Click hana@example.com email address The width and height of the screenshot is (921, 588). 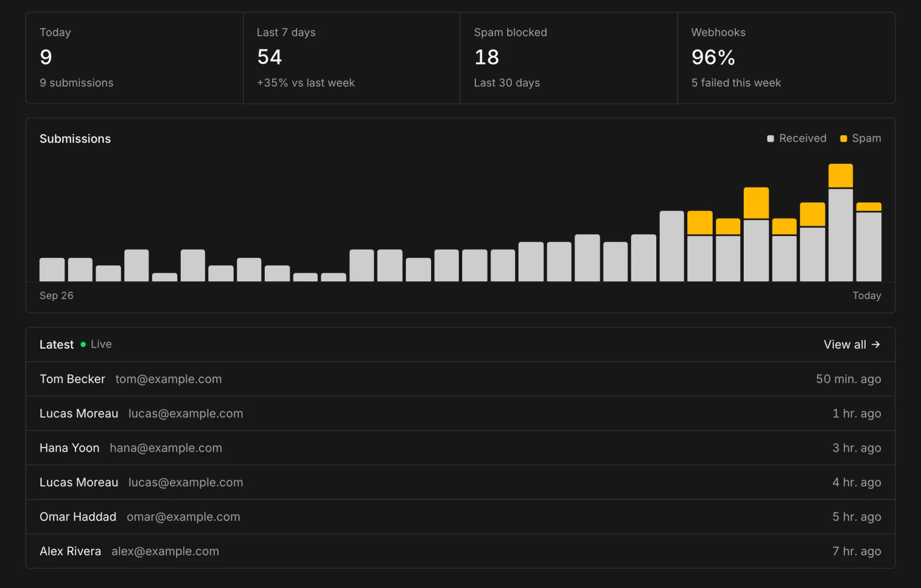(166, 448)
